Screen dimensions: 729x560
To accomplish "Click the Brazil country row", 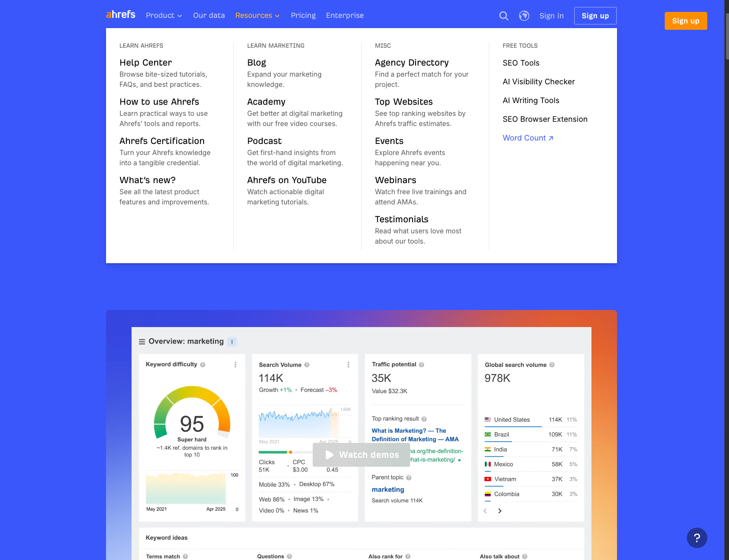I will coord(531,435).
